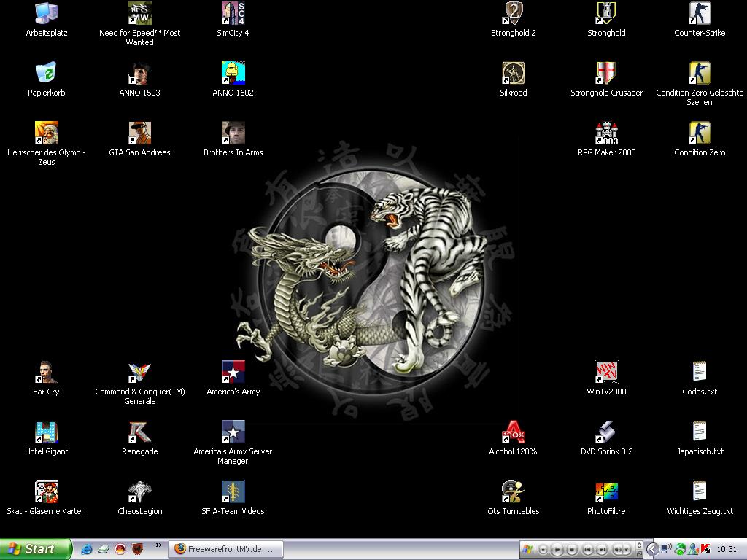Open the Counter-Strike shortcut

click(700, 13)
